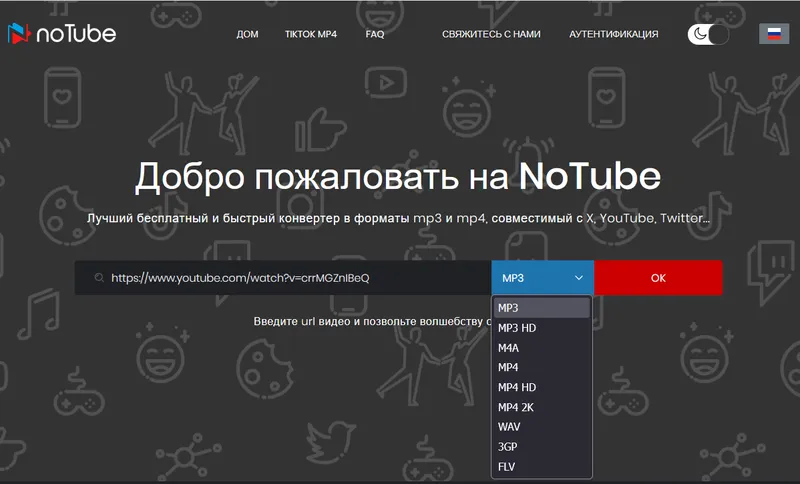Toggle the dark mode moon switch
The image size is (800, 484).
tap(708, 34)
